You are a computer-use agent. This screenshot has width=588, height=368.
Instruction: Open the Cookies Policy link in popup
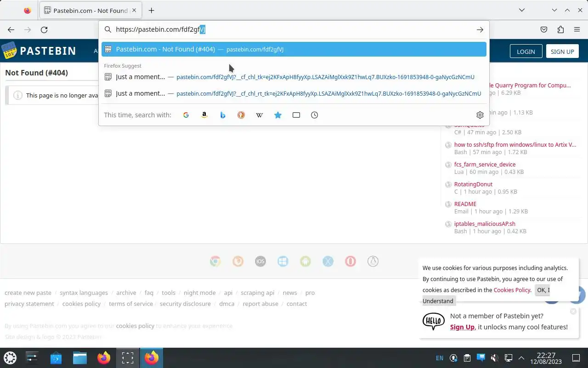(512, 290)
